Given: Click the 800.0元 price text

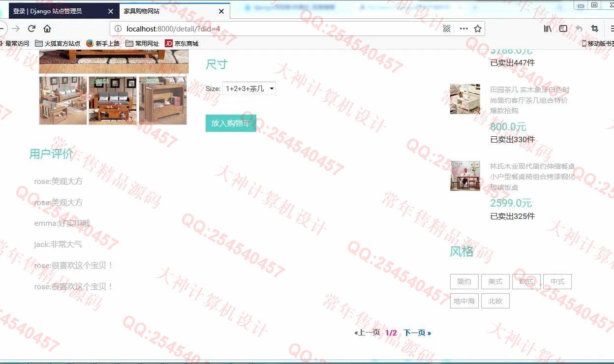Looking at the screenshot, I should 508,127.
